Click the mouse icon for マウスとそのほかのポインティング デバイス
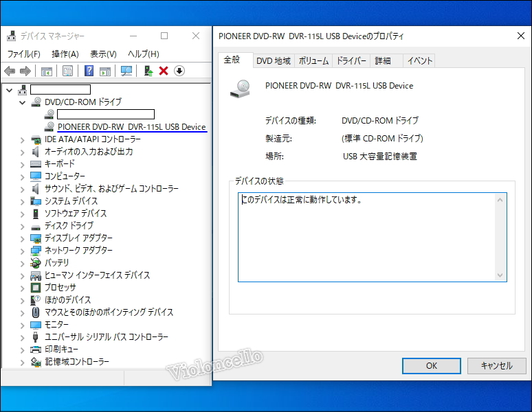The height and width of the screenshot is (412, 532). click(36, 312)
